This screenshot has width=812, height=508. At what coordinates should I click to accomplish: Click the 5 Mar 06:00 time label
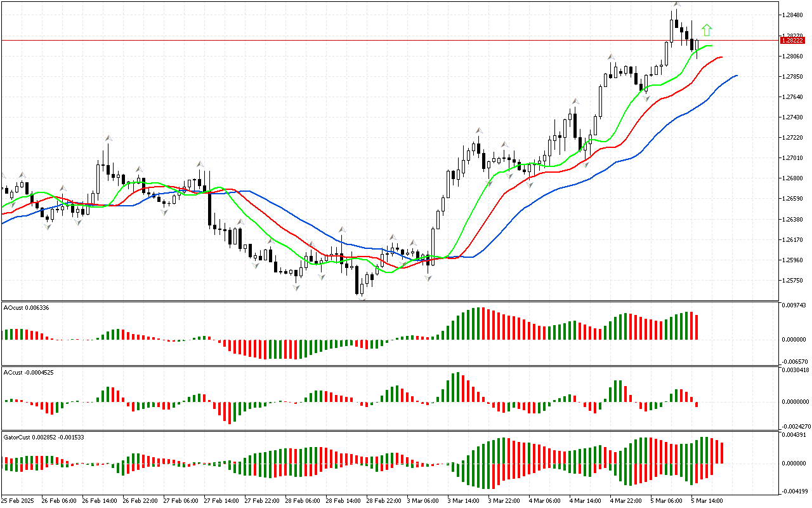[x=668, y=500]
